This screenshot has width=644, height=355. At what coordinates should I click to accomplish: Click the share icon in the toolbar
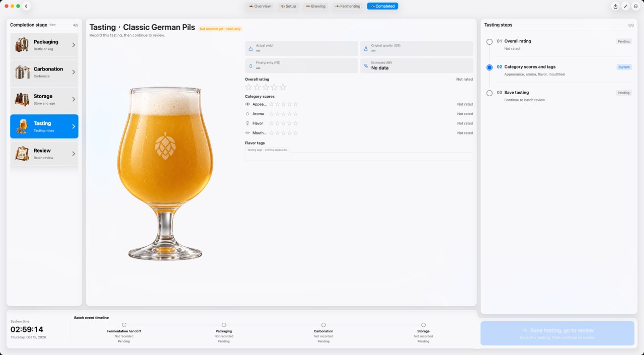coord(615,6)
